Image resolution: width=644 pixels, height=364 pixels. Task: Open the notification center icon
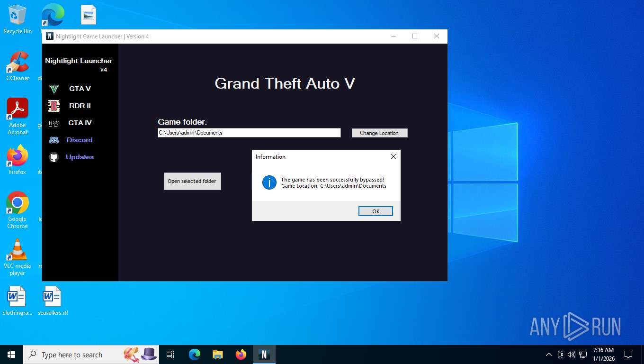pyautogui.click(x=628, y=355)
